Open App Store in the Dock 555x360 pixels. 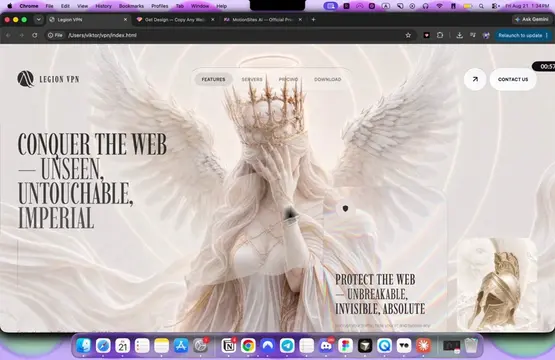(181, 345)
